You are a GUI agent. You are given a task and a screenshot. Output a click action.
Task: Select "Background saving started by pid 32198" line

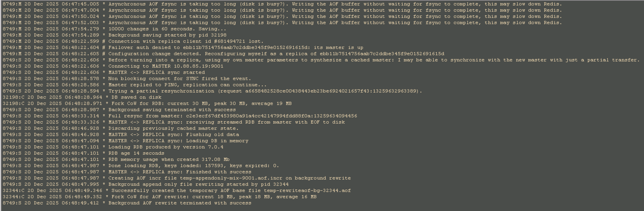[167, 35]
